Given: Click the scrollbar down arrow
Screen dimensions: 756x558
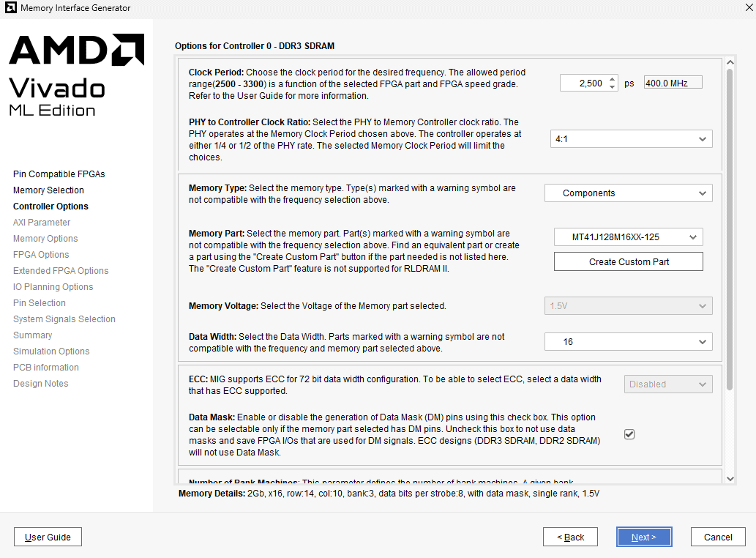Looking at the screenshot, I should tap(729, 478).
